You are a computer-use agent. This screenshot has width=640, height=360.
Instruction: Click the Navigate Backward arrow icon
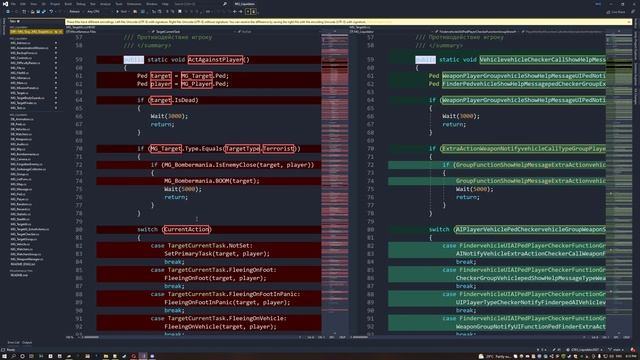click(234, 11)
